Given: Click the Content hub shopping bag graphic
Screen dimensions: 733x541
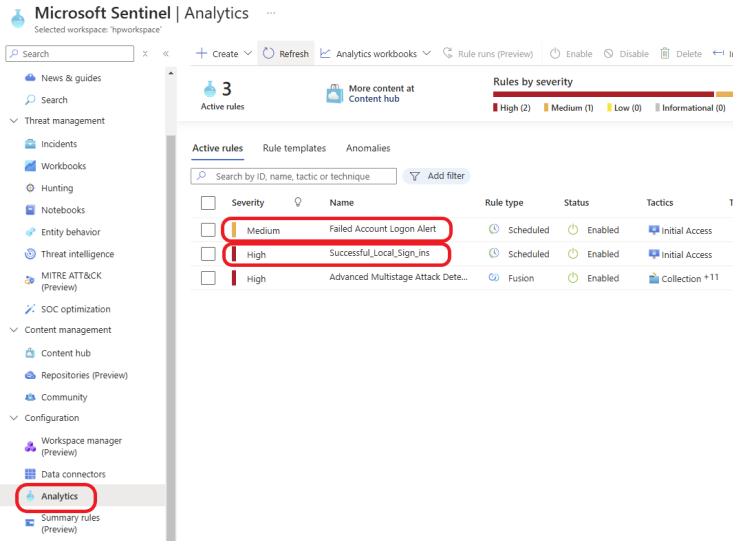Looking at the screenshot, I should (334, 94).
